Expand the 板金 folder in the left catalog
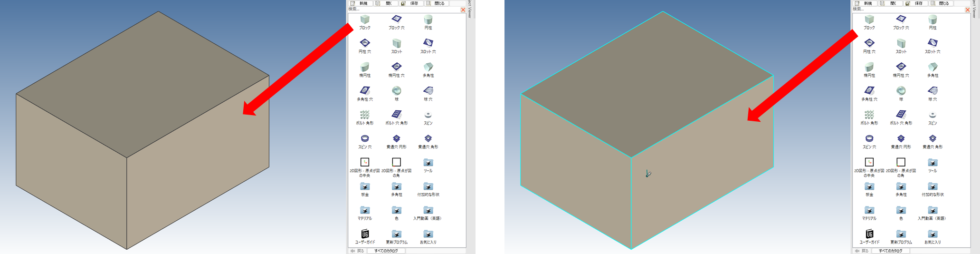 click(x=365, y=187)
